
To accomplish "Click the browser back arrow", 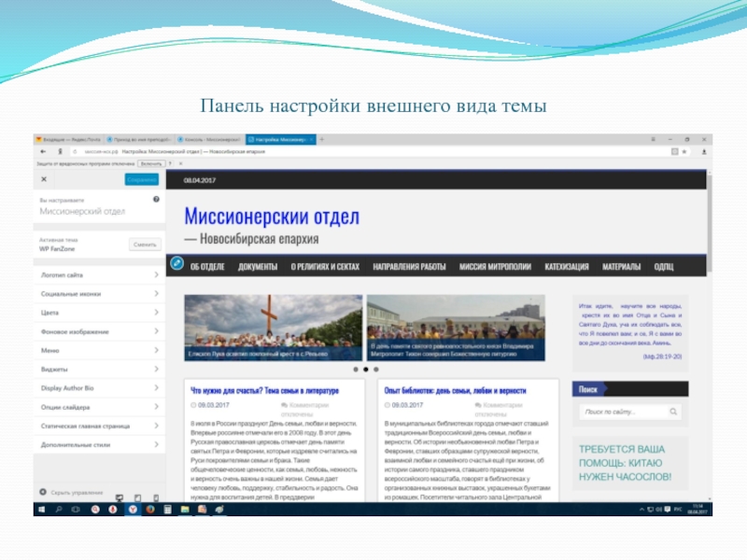I will [43, 151].
